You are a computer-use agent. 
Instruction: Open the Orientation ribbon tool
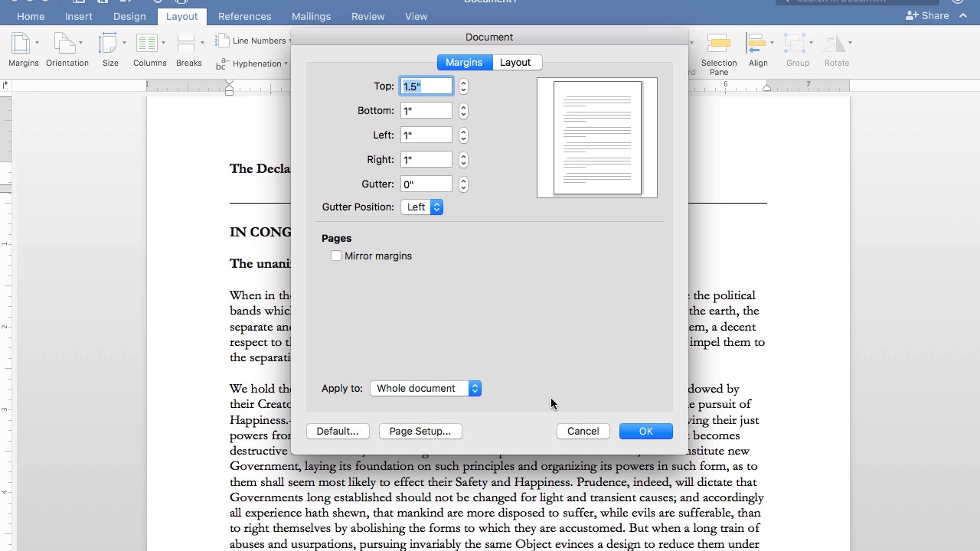pos(67,51)
